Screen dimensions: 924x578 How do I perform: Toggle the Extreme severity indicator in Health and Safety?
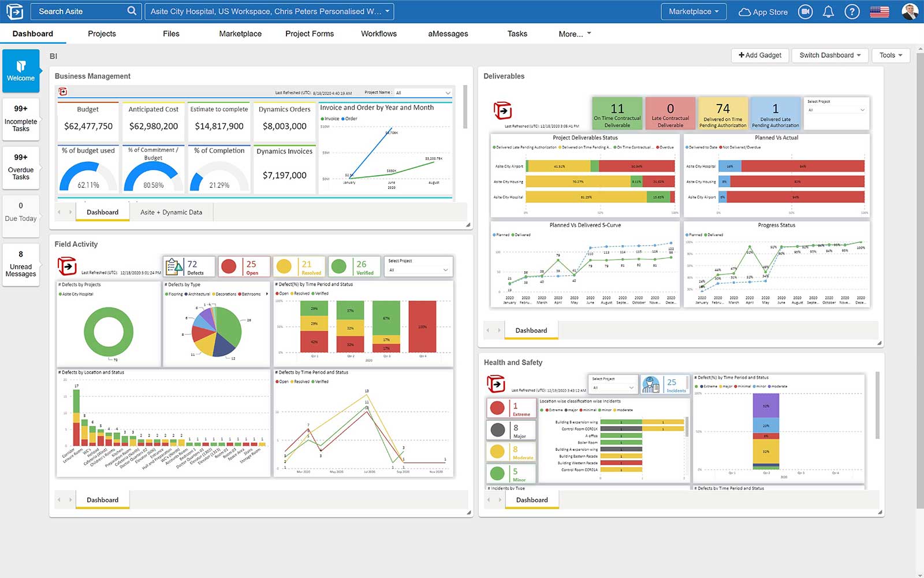pyautogui.click(x=498, y=407)
